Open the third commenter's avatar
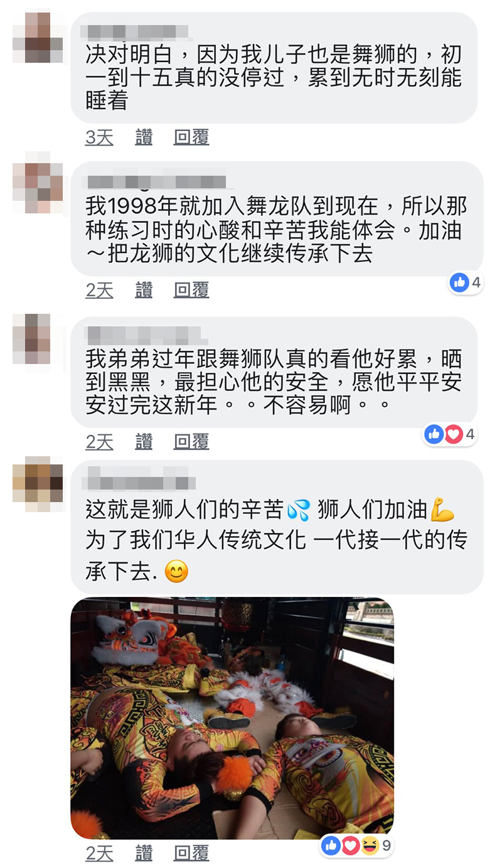 pos(38,339)
